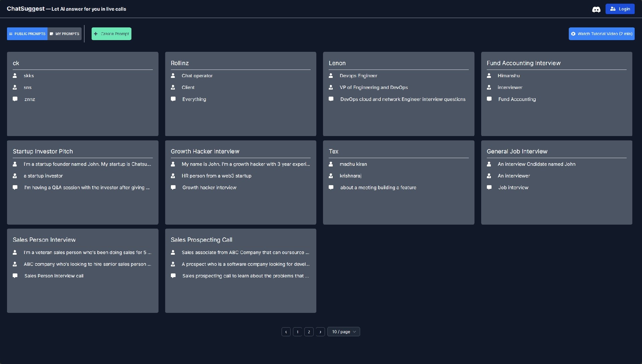Click interviewer icon beside 'VP of Engineering and DevOps'
This screenshot has height=364, width=642.
point(331,88)
